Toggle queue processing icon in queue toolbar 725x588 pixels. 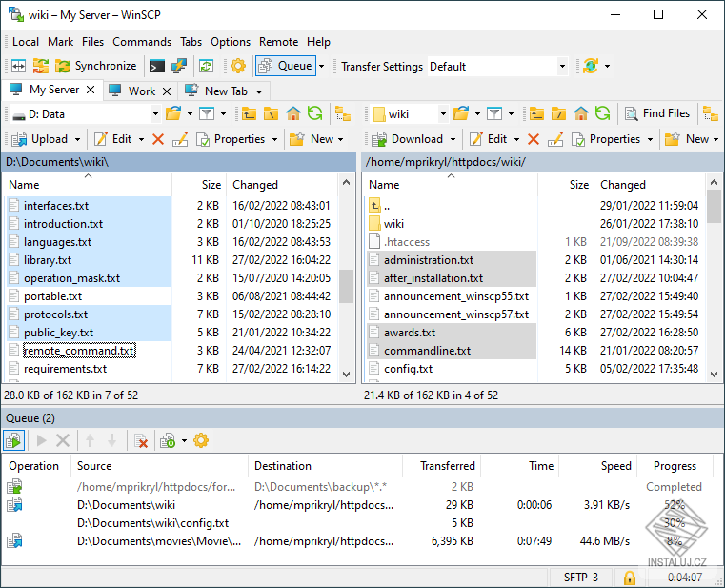(13, 440)
